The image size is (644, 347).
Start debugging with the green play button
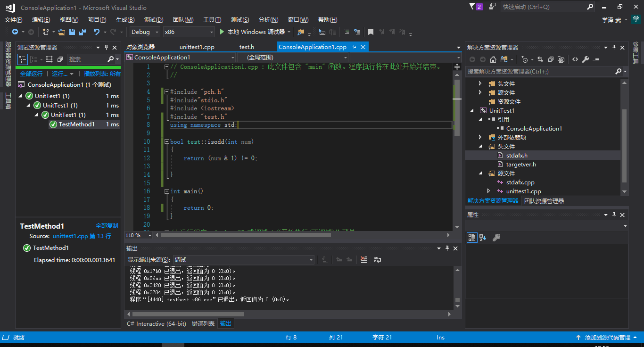pyautogui.click(x=223, y=32)
